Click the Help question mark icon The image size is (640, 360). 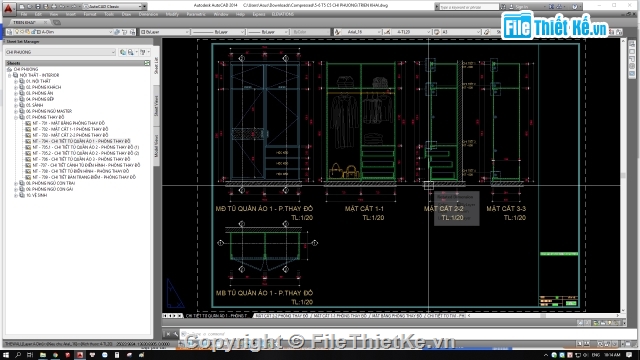(575, 7)
